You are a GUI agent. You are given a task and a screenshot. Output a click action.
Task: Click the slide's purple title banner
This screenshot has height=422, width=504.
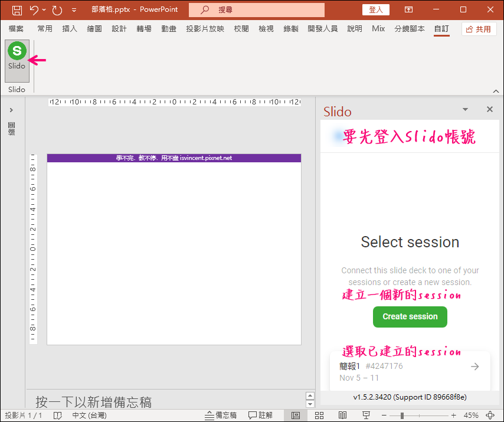pyautogui.click(x=174, y=158)
